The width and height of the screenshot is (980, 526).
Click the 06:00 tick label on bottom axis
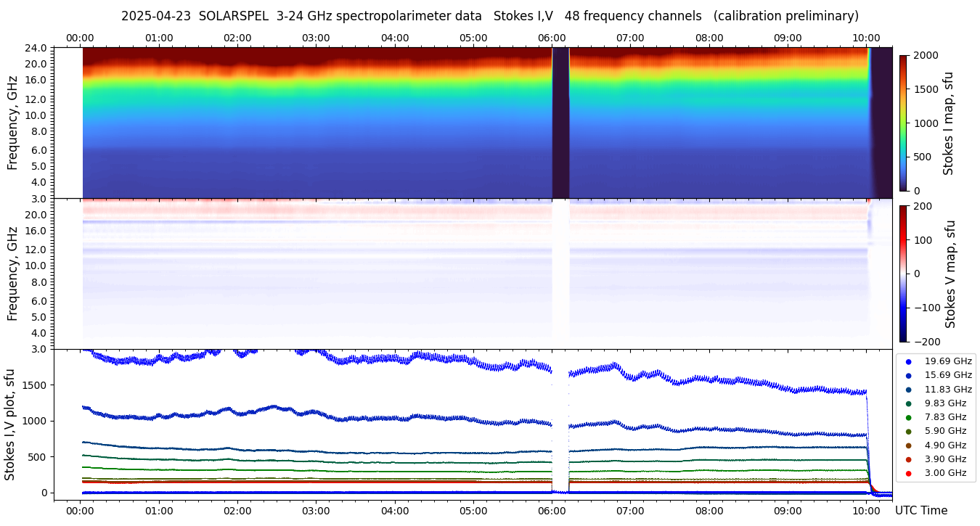552,510
